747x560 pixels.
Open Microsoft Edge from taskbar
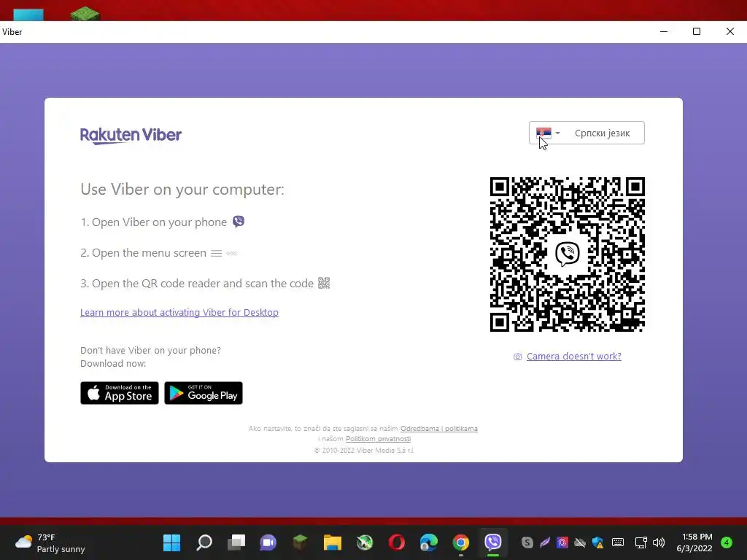(429, 542)
